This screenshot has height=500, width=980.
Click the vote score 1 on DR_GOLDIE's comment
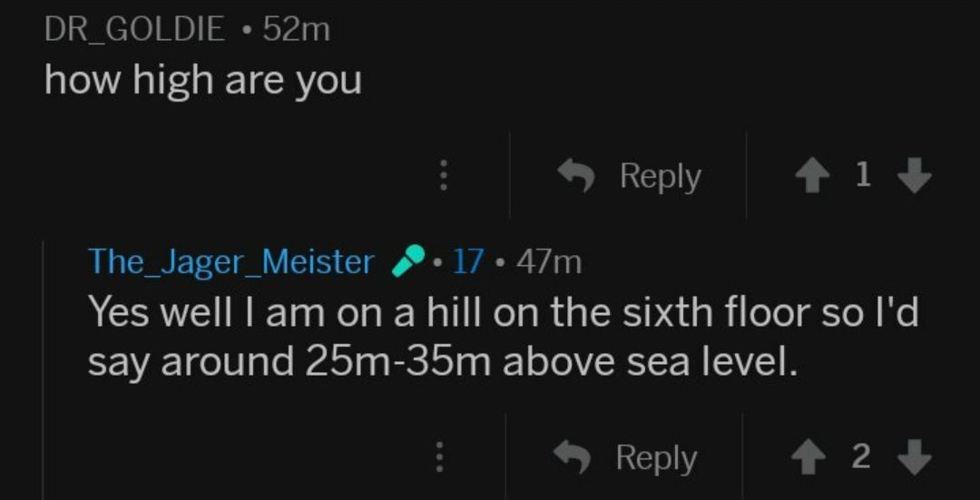863,176
